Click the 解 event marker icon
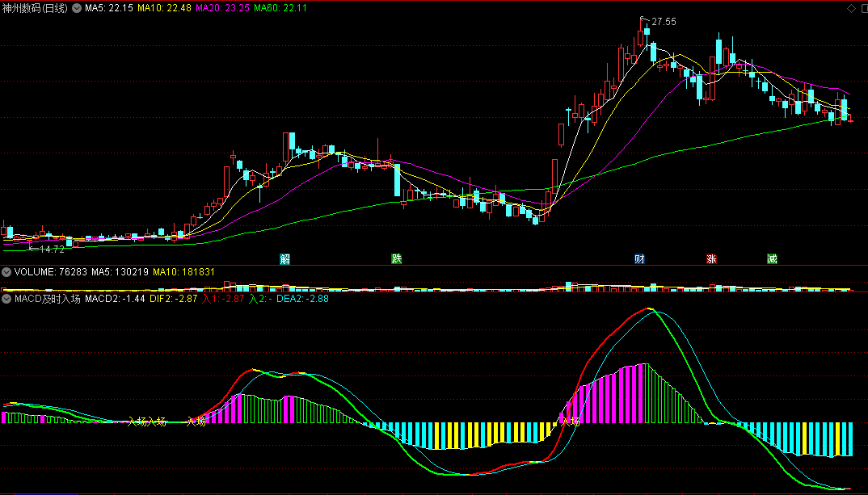The width and height of the screenshot is (868, 495). pos(285,259)
